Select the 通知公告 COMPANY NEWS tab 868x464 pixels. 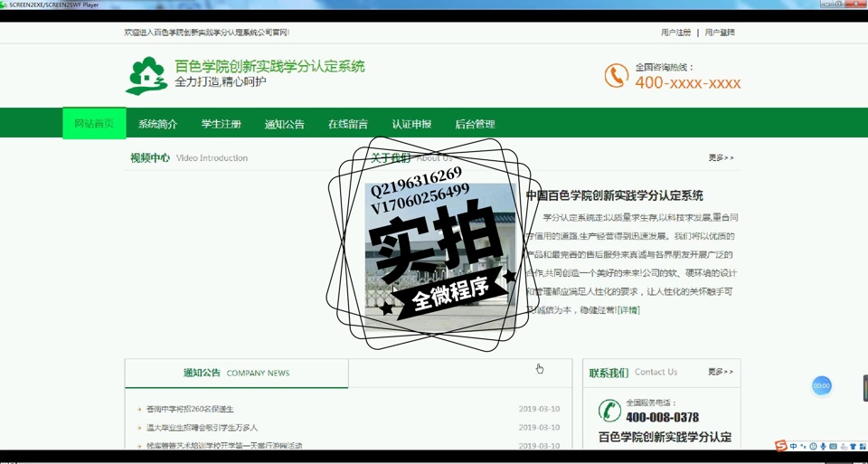(236, 373)
